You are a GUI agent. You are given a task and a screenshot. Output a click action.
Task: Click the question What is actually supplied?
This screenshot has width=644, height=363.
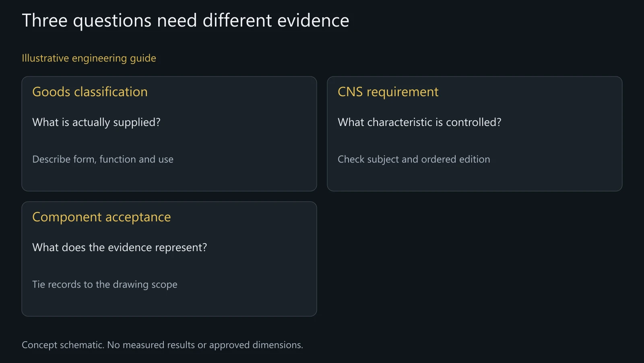[x=96, y=122]
